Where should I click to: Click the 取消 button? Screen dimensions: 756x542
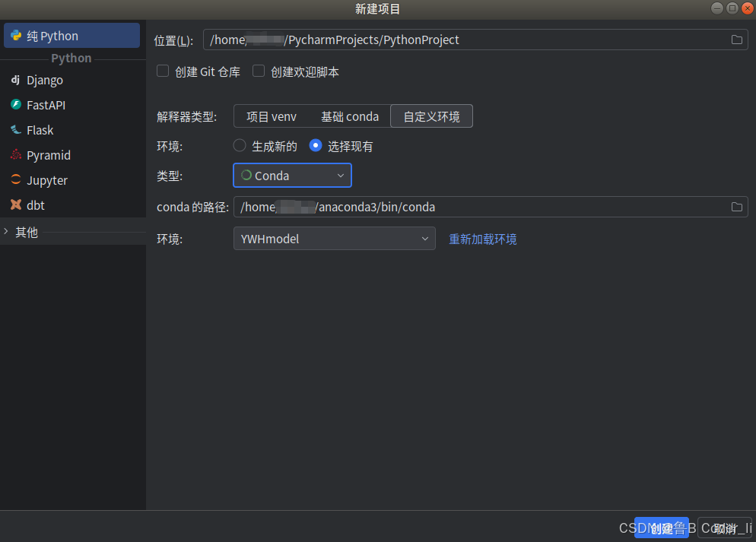[725, 528]
